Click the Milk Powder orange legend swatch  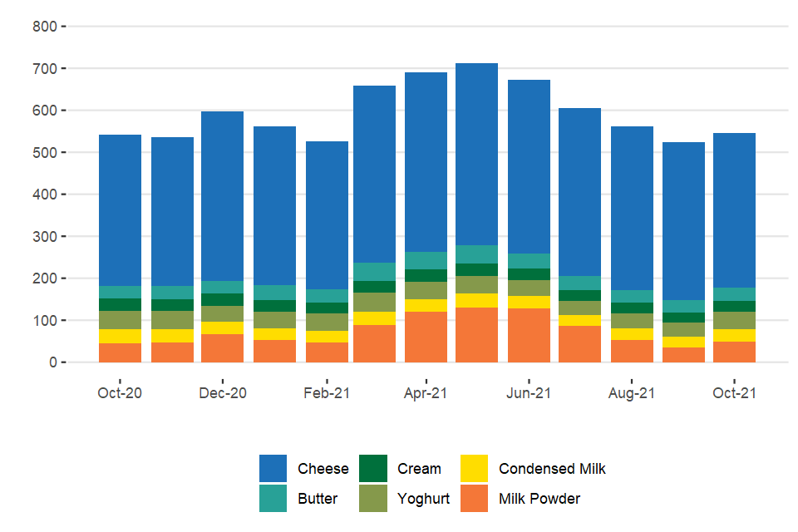click(474, 499)
